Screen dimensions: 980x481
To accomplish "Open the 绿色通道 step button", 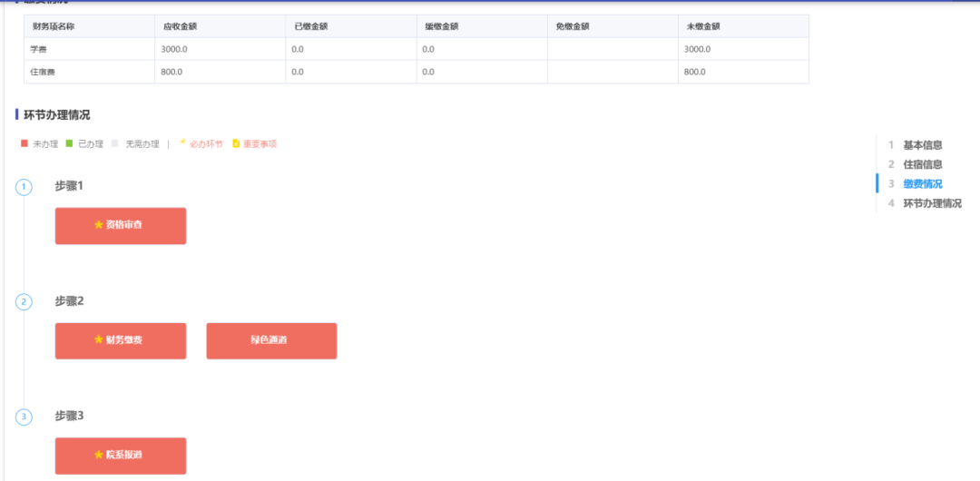I will tap(271, 340).
